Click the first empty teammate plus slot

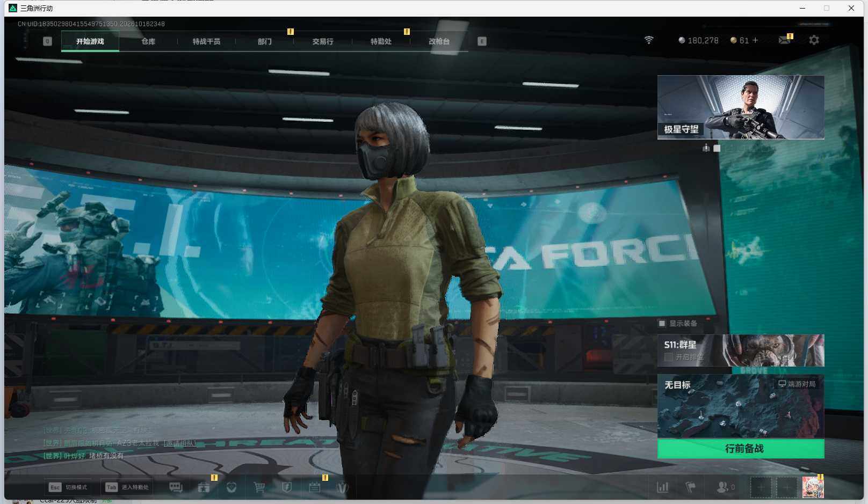[761, 487]
